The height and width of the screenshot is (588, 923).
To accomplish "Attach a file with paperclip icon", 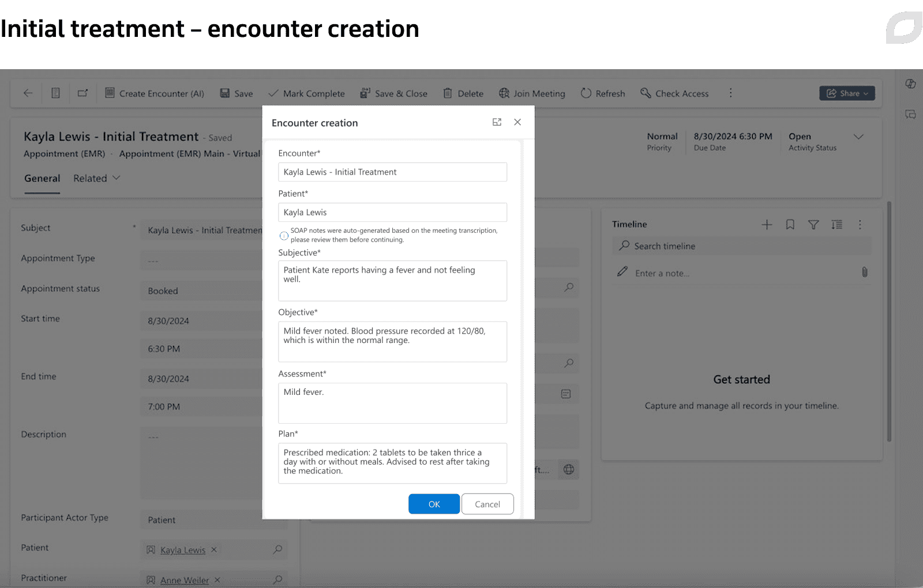I will (864, 272).
